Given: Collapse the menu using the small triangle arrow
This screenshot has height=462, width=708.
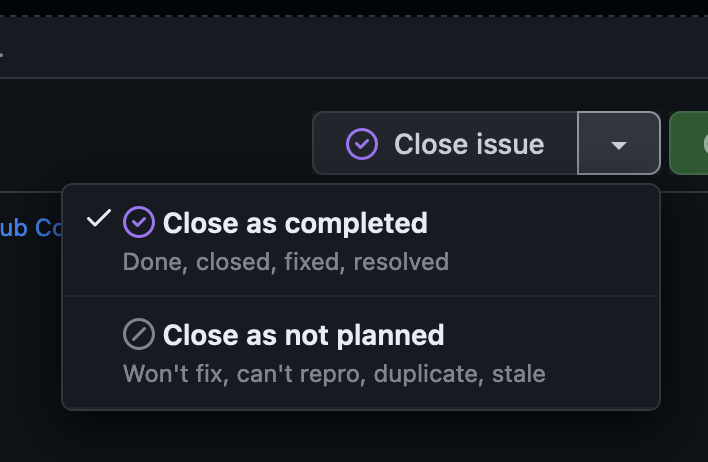Looking at the screenshot, I should (619, 145).
